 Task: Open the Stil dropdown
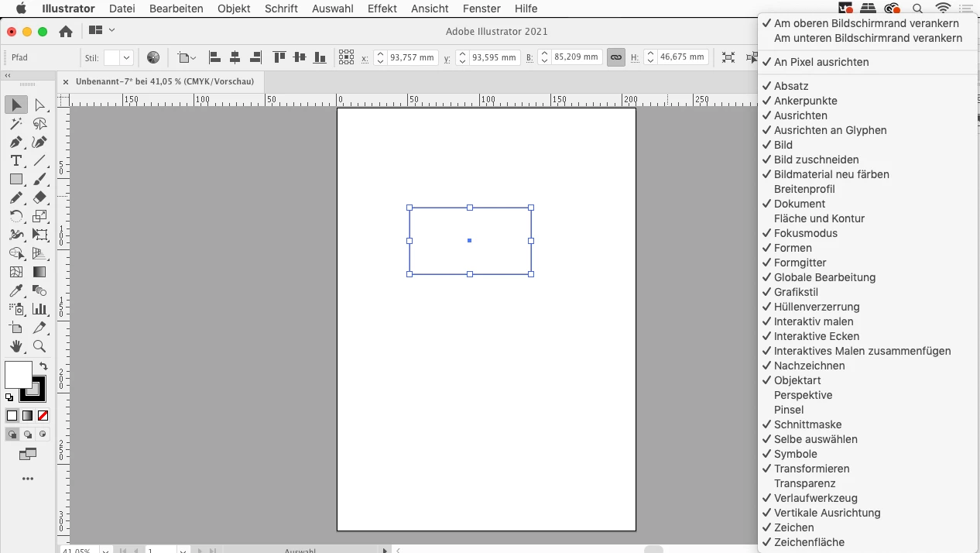coord(127,57)
